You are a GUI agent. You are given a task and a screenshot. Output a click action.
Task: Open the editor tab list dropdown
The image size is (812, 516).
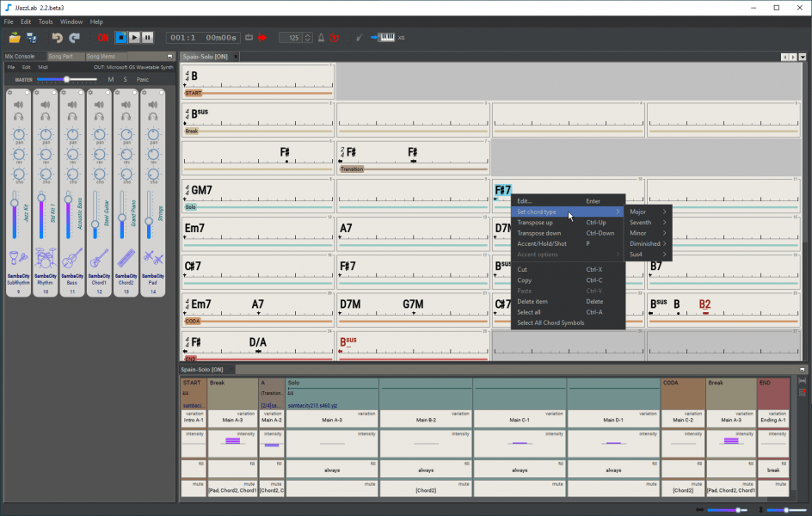click(803, 57)
